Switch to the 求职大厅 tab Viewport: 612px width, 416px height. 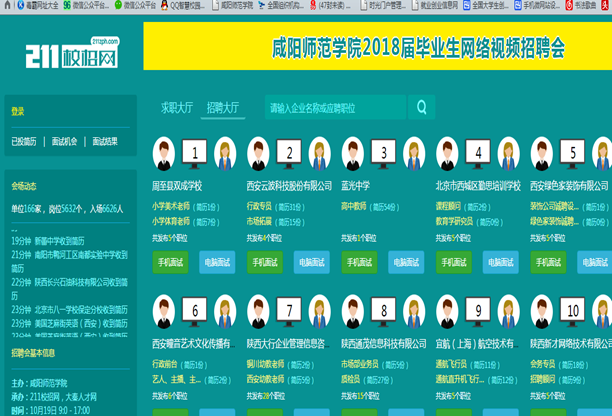(177, 107)
